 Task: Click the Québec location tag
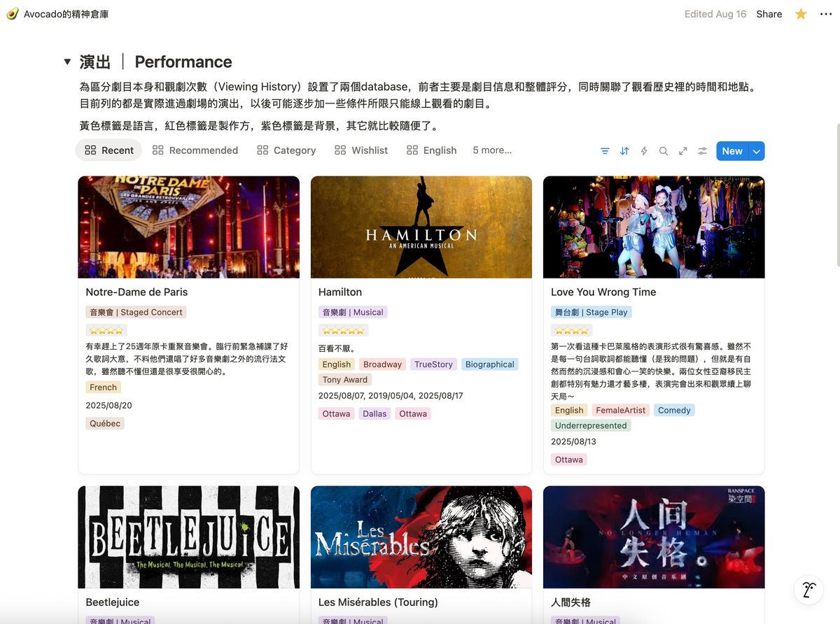[x=105, y=423]
